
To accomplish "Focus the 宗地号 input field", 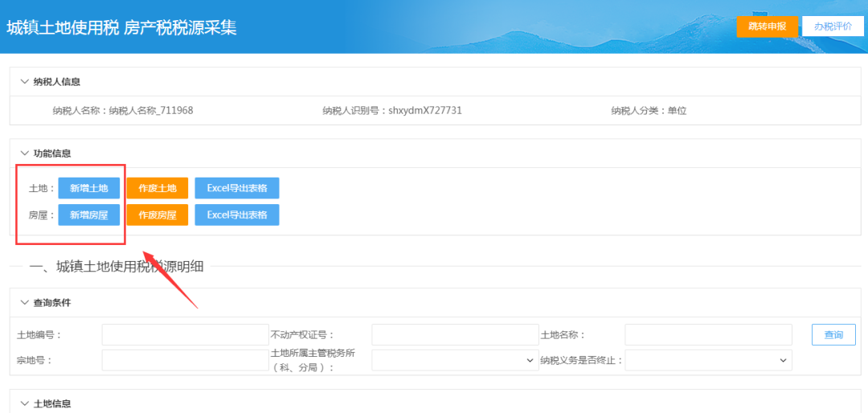I will click(186, 361).
